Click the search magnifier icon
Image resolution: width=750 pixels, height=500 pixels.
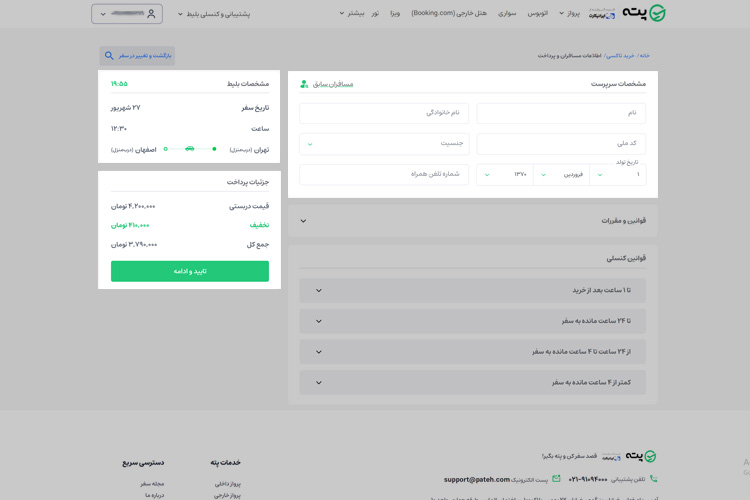[109, 56]
